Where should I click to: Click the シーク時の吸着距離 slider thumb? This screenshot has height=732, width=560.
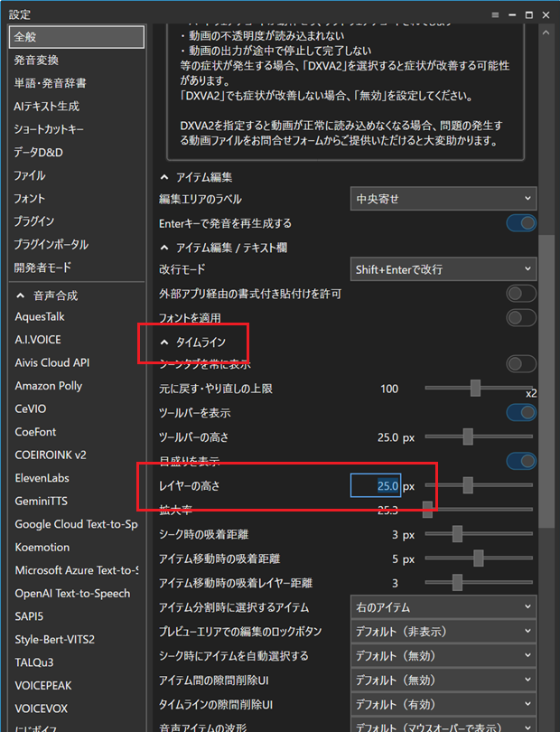click(x=457, y=535)
